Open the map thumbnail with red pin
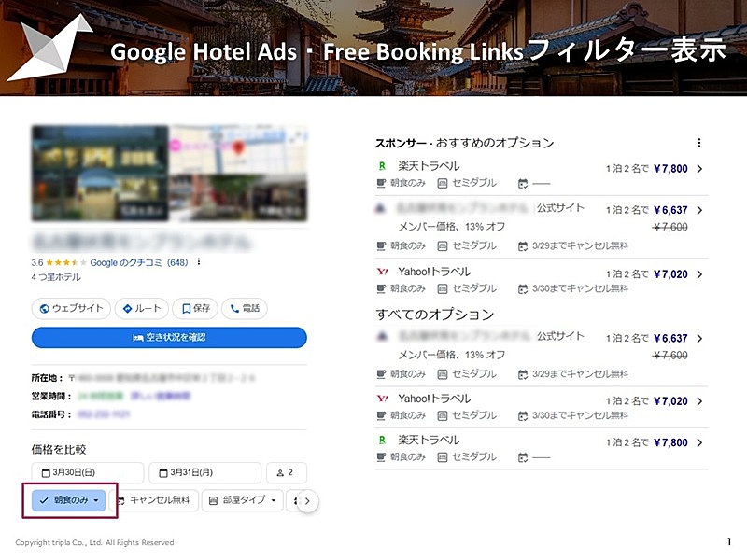This screenshot has height=560, width=747. [x=238, y=149]
